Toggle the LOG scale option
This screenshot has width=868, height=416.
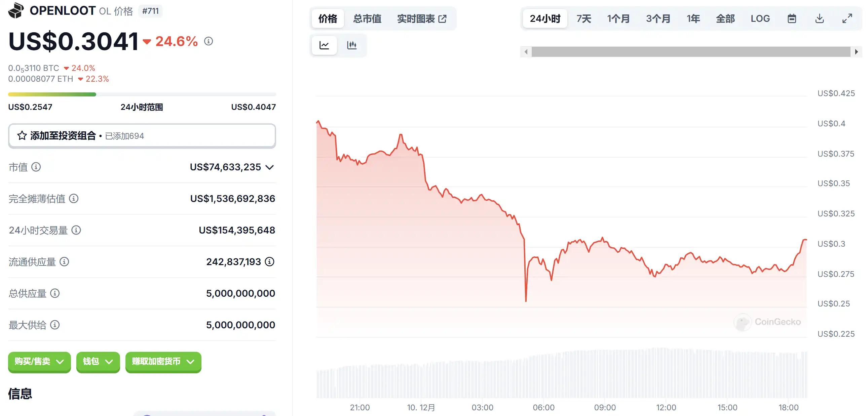(760, 18)
